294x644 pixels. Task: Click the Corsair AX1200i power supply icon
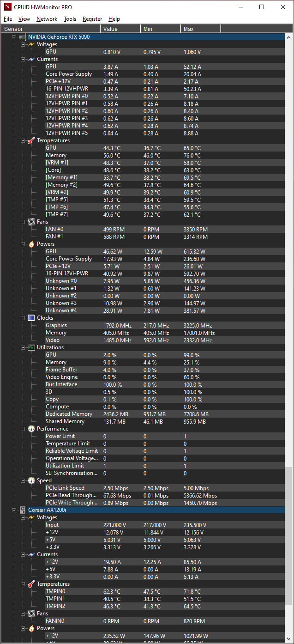22,510
